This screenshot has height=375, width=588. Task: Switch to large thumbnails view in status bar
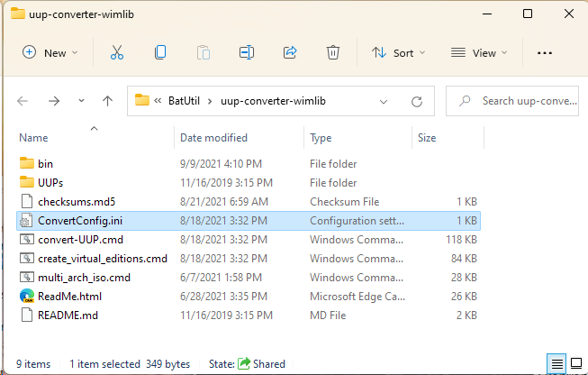tap(575, 363)
